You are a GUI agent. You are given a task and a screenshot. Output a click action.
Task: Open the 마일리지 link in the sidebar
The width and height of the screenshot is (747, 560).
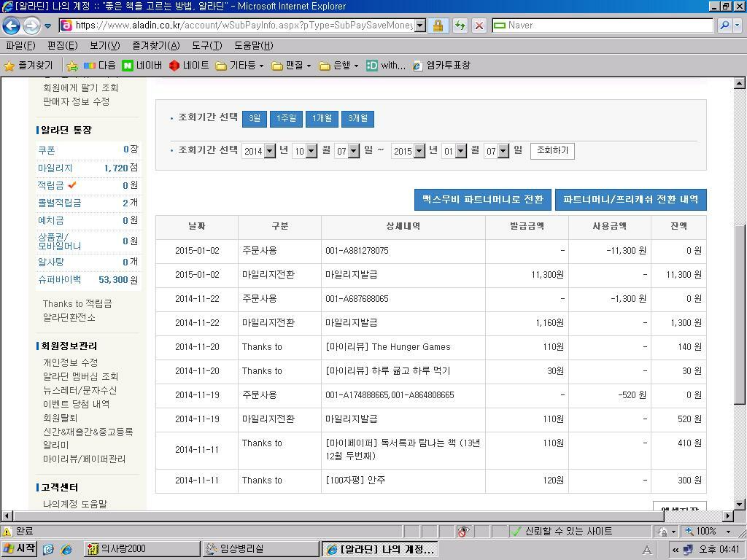pyautogui.click(x=55, y=168)
